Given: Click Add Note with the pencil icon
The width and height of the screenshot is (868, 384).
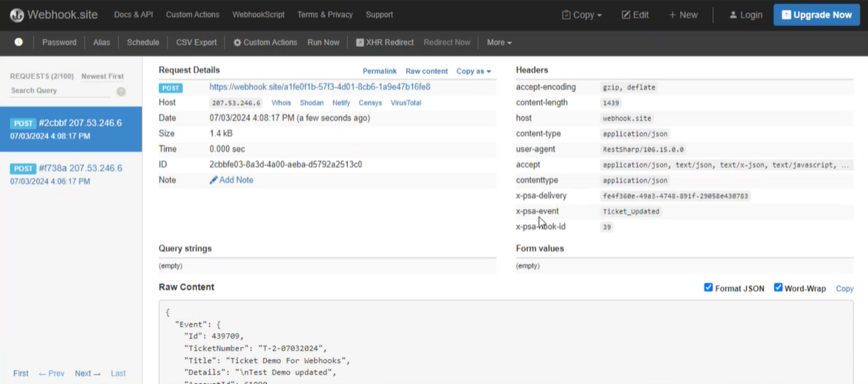Looking at the screenshot, I should pos(231,180).
